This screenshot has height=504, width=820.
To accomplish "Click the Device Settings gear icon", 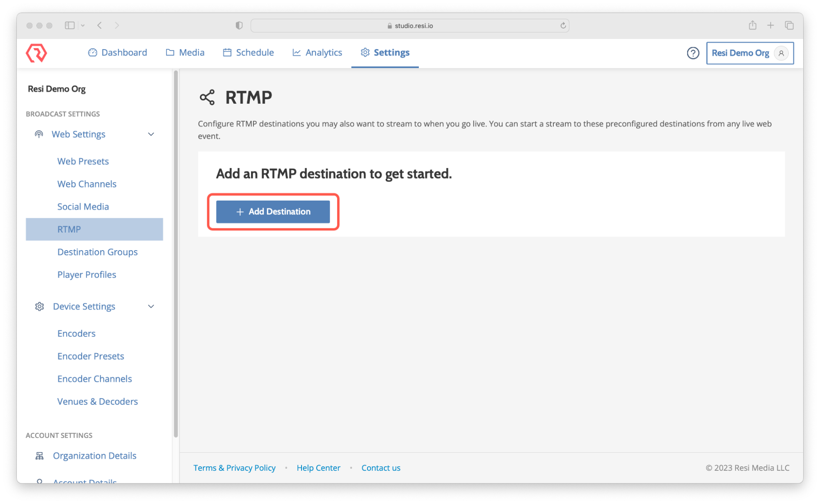I will tap(39, 306).
